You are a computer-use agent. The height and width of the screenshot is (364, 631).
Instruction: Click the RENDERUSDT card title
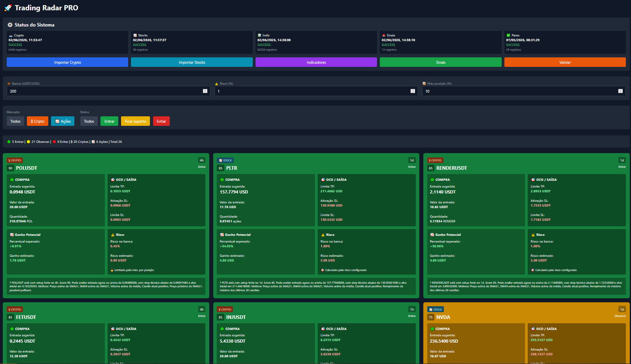pyautogui.click(x=452, y=168)
